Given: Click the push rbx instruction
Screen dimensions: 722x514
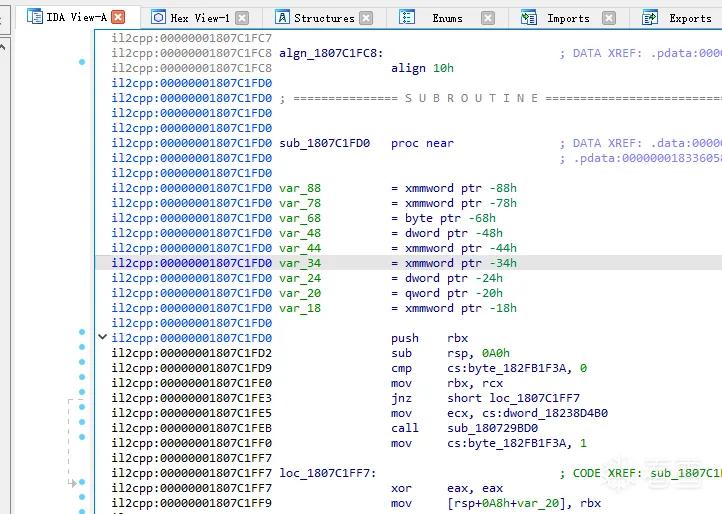Looking at the screenshot, I should [x=429, y=338].
